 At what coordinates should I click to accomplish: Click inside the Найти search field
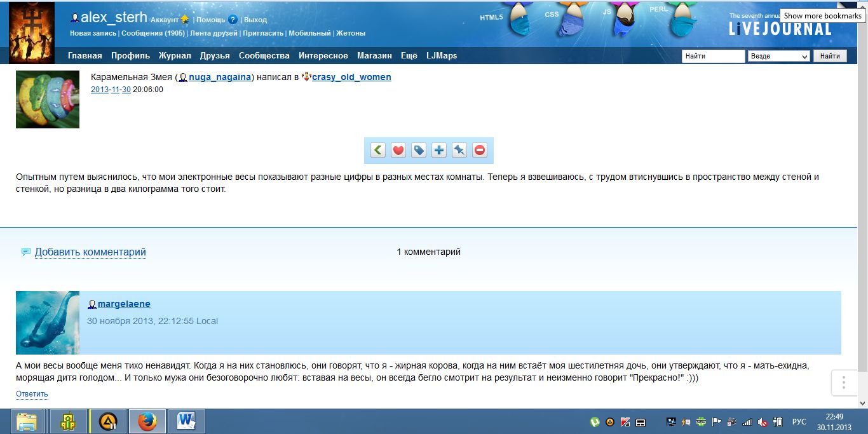click(712, 56)
